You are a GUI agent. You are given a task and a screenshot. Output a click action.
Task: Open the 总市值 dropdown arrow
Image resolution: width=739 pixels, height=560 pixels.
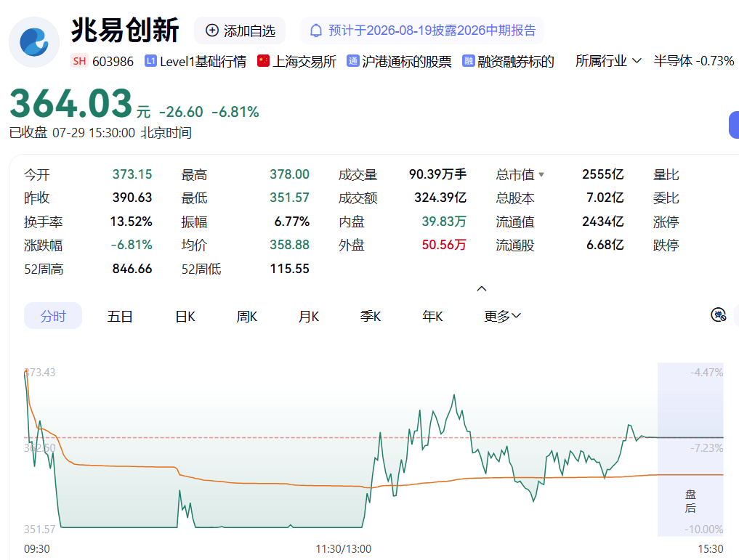click(x=541, y=174)
